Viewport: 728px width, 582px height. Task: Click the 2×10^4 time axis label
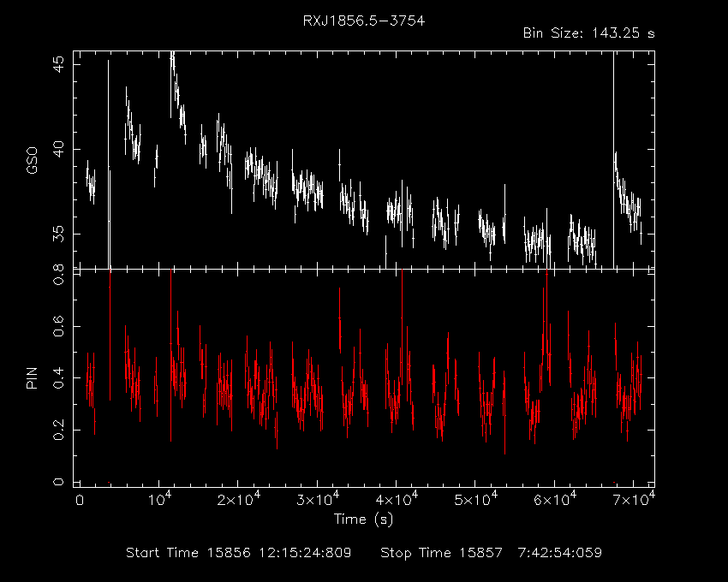click(239, 499)
